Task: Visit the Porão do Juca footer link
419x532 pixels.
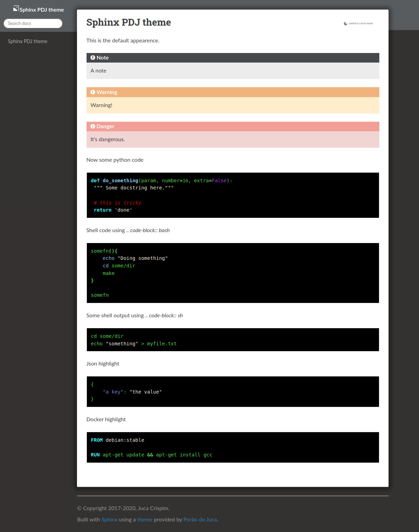Action: (200, 519)
